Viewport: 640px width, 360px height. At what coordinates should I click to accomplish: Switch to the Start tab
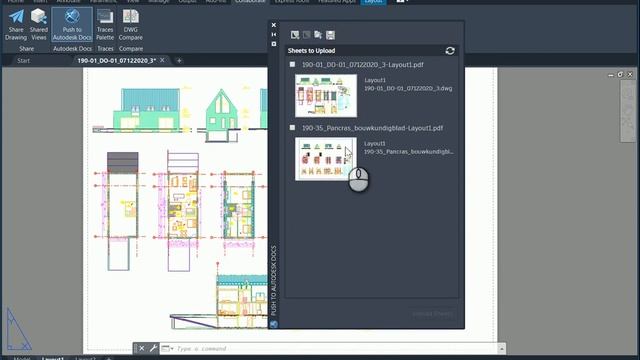[24, 60]
